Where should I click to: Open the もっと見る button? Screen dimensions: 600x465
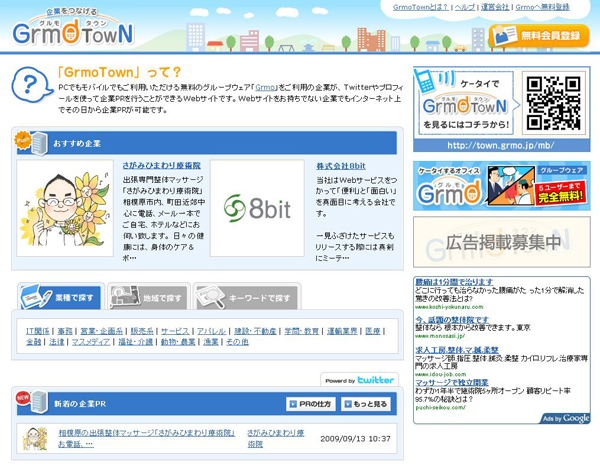pyautogui.click(x=366, y=404)
